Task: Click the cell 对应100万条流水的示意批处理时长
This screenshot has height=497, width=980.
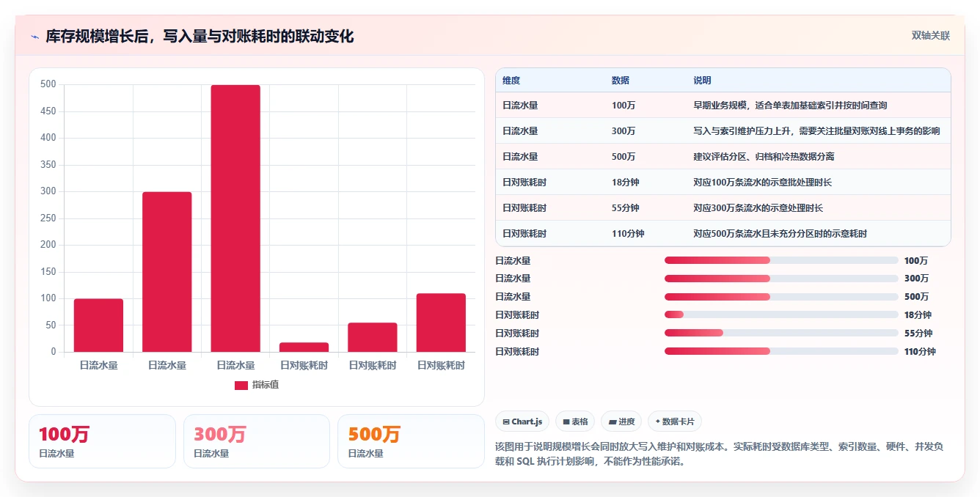Action: click(x=763, y=183)
